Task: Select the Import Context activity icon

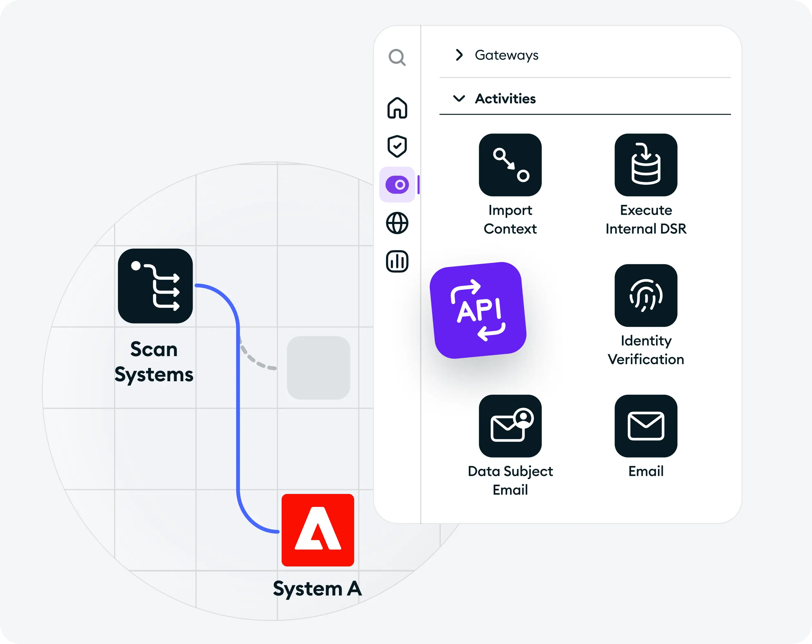Action: [510, 165]
